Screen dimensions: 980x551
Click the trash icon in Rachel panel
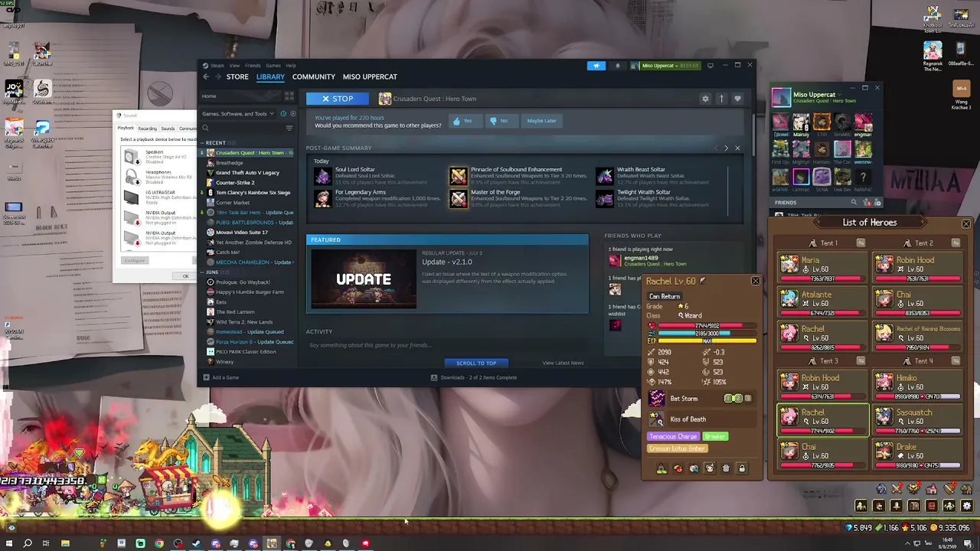[726, 468]
